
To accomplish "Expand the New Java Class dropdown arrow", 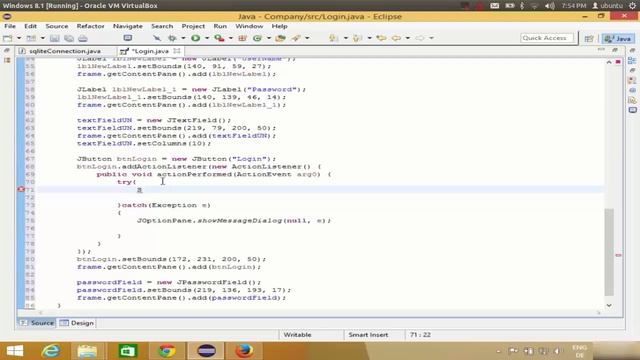I will click(x=269, y=38).
